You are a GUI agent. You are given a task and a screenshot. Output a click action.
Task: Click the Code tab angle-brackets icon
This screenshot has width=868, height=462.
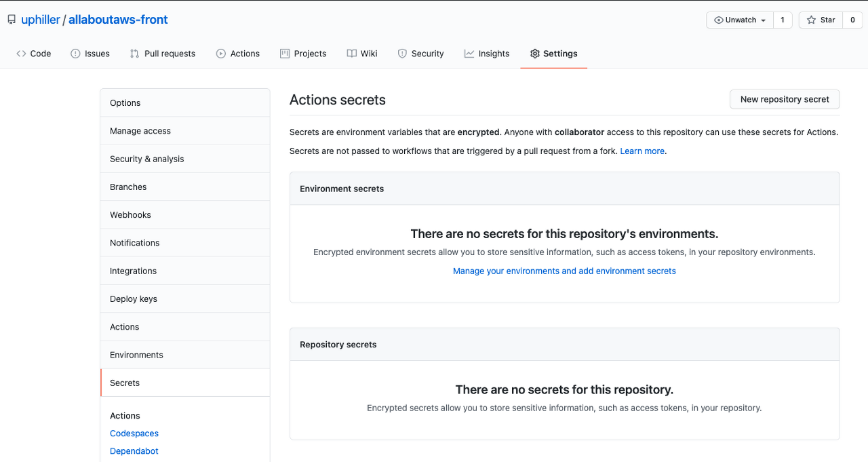click(22, 54)
